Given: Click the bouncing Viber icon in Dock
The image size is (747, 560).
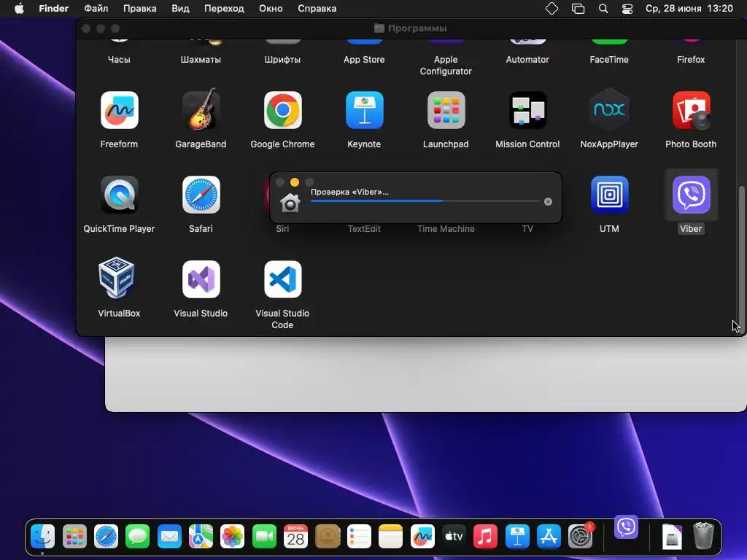Looking at the screenshot, I should (625, 526).
